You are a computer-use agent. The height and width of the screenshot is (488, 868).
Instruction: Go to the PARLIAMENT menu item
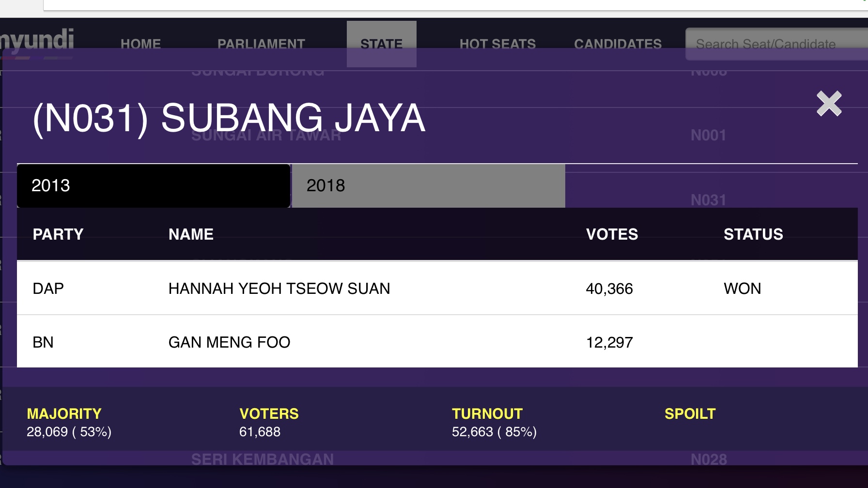coord(261,44)
